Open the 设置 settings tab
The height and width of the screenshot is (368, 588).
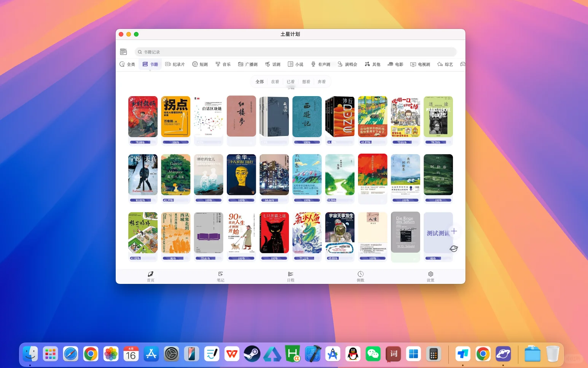(x=430, y=276)
